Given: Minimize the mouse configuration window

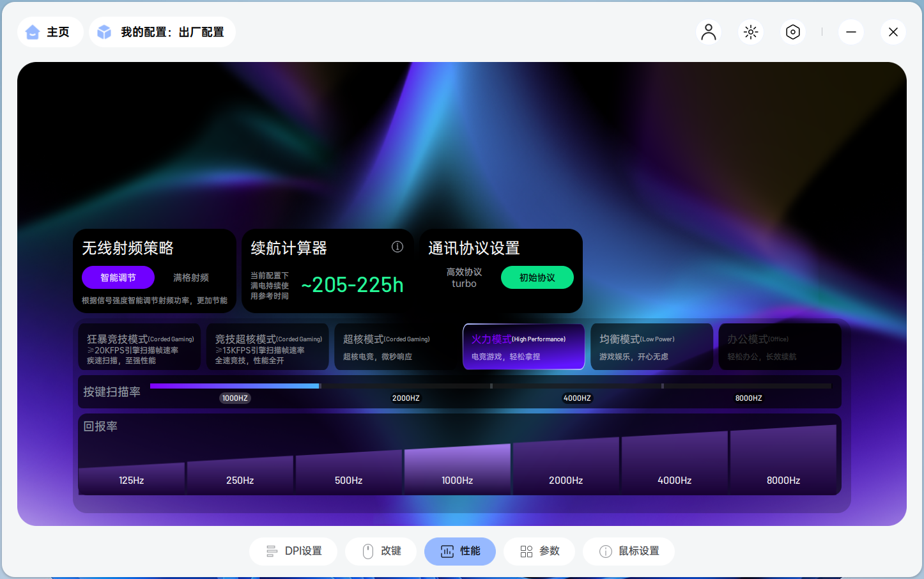Looking at the screenshot, I should click(851, 32).
